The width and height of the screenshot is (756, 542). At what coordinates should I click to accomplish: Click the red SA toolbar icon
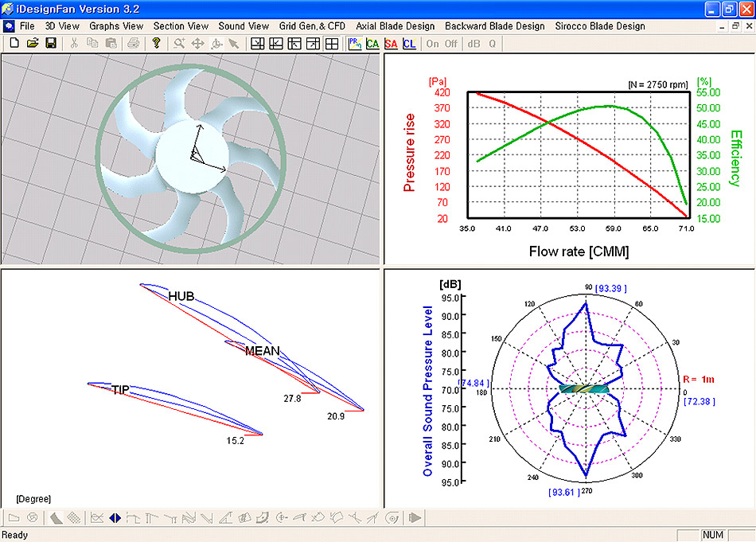[x=391, y=44]
